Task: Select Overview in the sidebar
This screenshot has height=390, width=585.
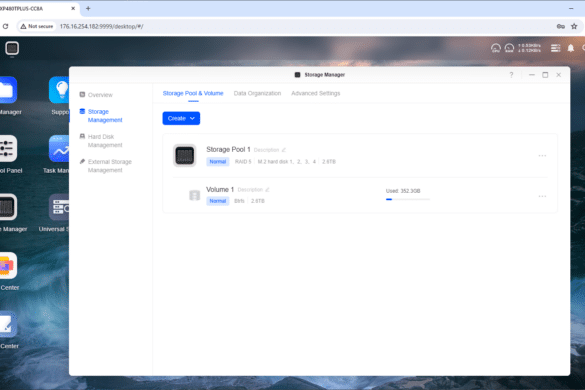Action: [100, 95]
